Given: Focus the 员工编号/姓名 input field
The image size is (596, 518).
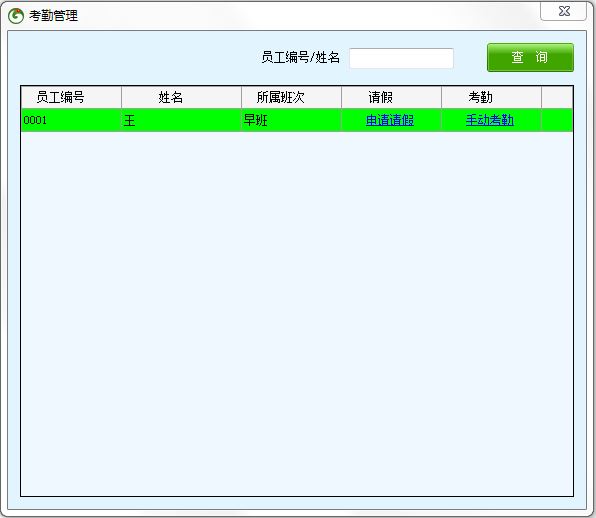Looking at the screenshot, I should point(401,58).
